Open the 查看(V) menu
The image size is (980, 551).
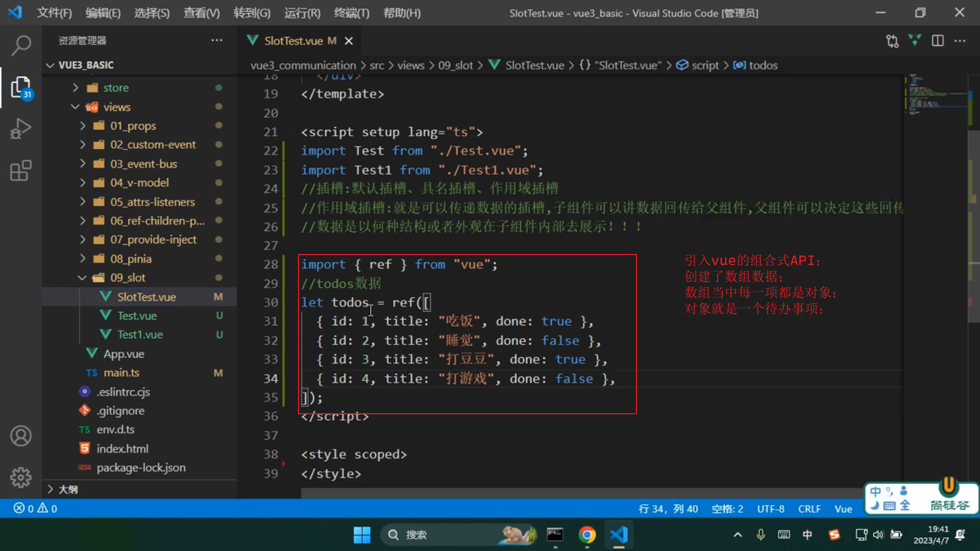click(201, 13)
